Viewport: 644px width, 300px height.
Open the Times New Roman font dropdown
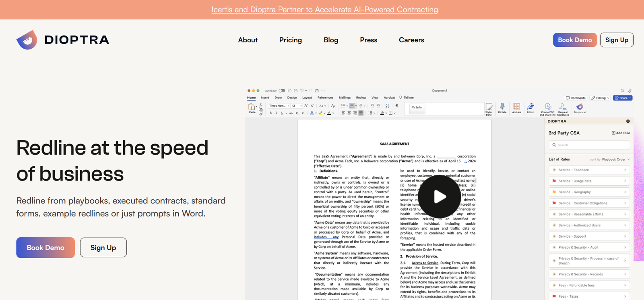coord(279,106)
